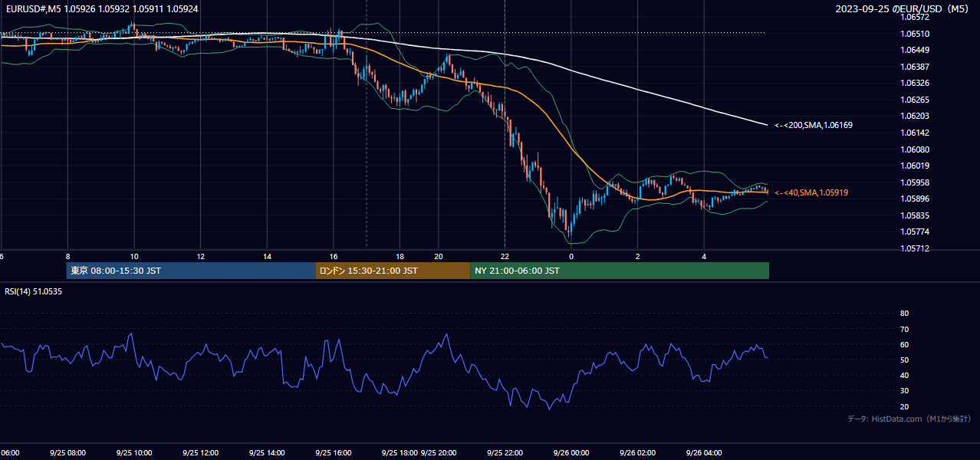Click bottom time label 9/25 20:00
Image resolution: width=980 pixels, height=460 pixels.
pos(439,452)
